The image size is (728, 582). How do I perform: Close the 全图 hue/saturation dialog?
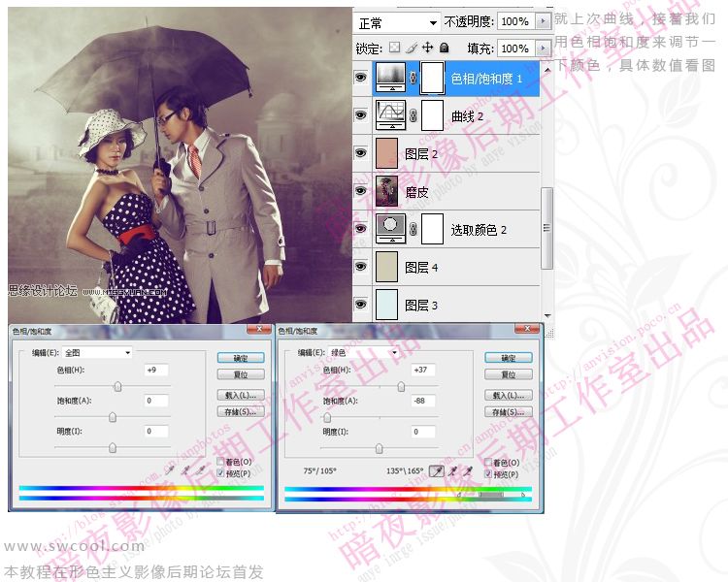point(259,329)
